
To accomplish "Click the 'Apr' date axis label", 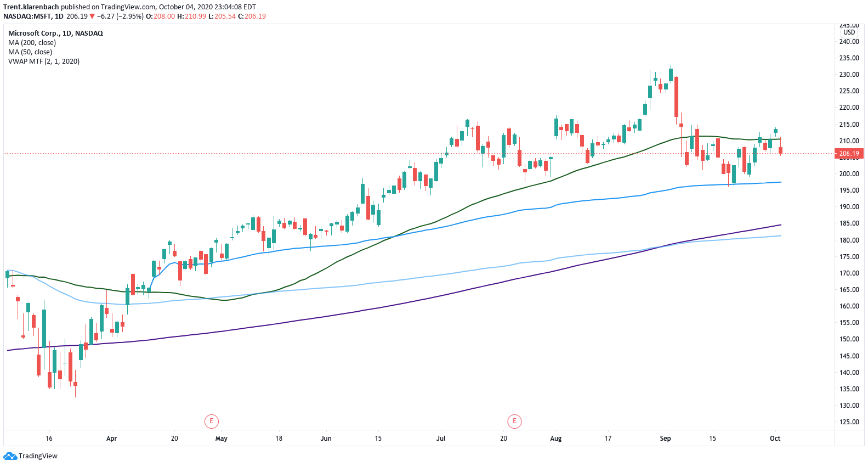I will (x=111, y=439).
